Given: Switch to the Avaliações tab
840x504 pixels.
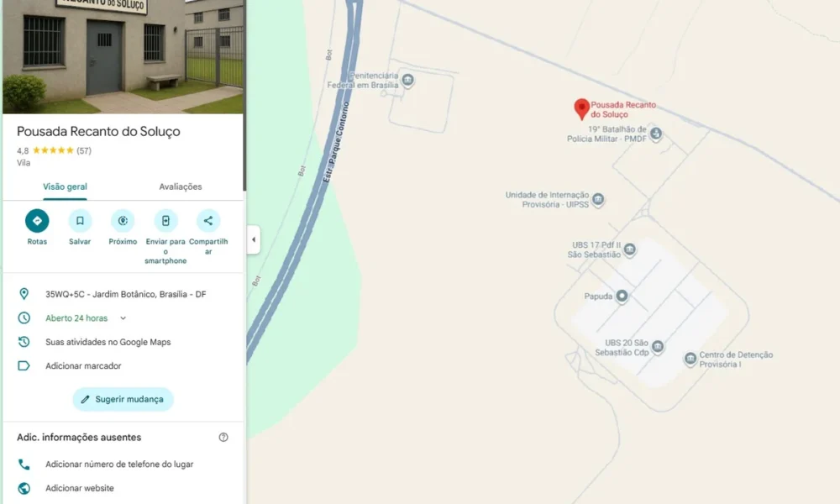Looking at the screenshot, I should click(x=181, y=187).
